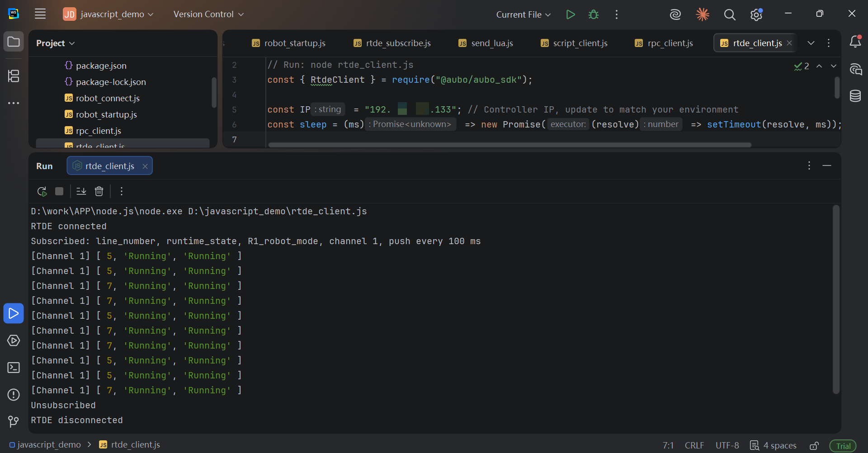
Task: Open the Problems tool window
Action: 14,395
